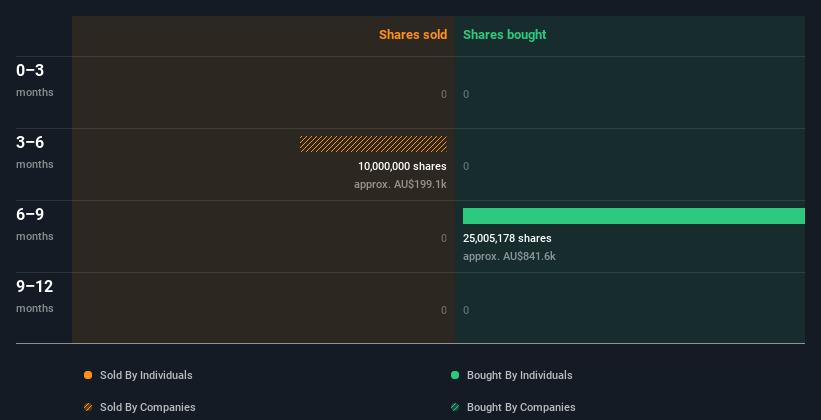Image resolution: width=821 pixels, height=420 pixels.
Task: Click the 25,005,178 shares value
Action: click(507, 238)
